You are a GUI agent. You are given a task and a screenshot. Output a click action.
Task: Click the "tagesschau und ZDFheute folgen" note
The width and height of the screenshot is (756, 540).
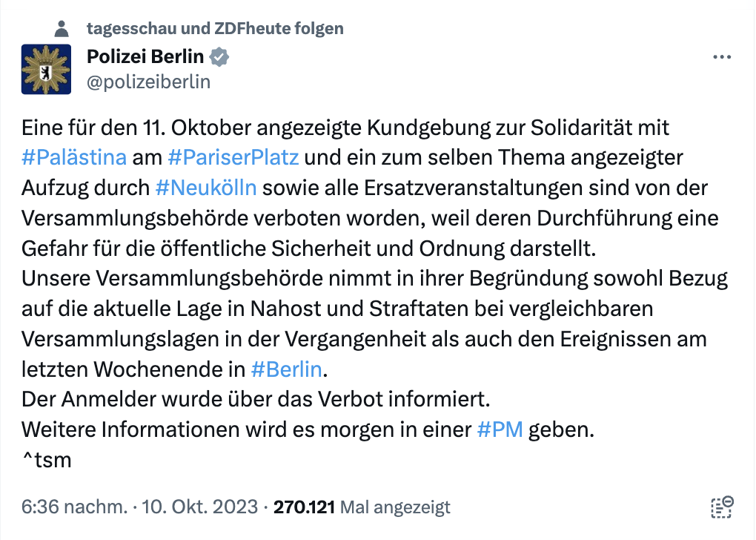[x=215, y=29]
